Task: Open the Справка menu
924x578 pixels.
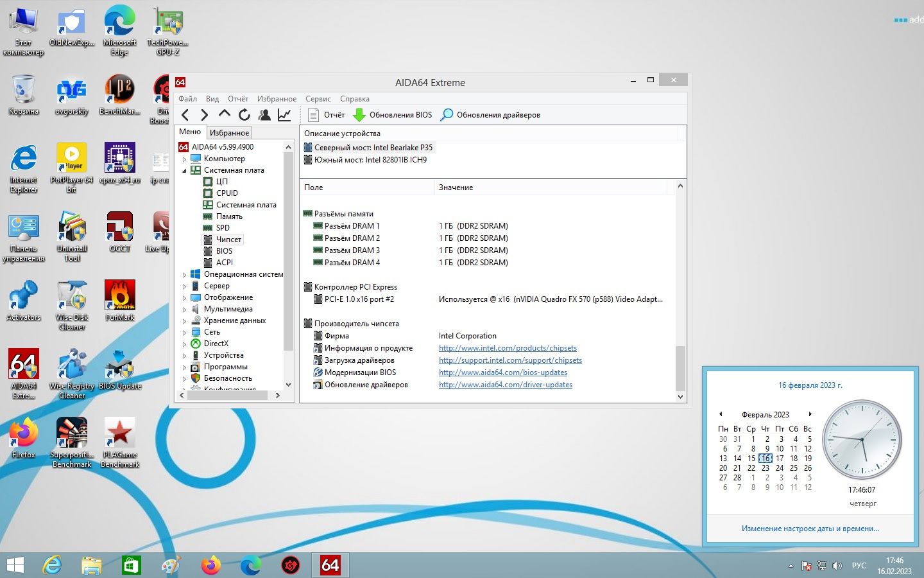Action: 354,99
